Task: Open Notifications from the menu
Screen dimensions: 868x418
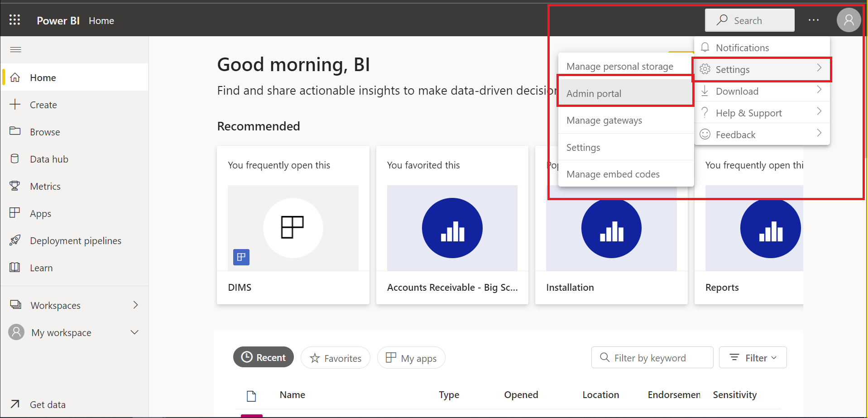Action: [x=762, y=48]
